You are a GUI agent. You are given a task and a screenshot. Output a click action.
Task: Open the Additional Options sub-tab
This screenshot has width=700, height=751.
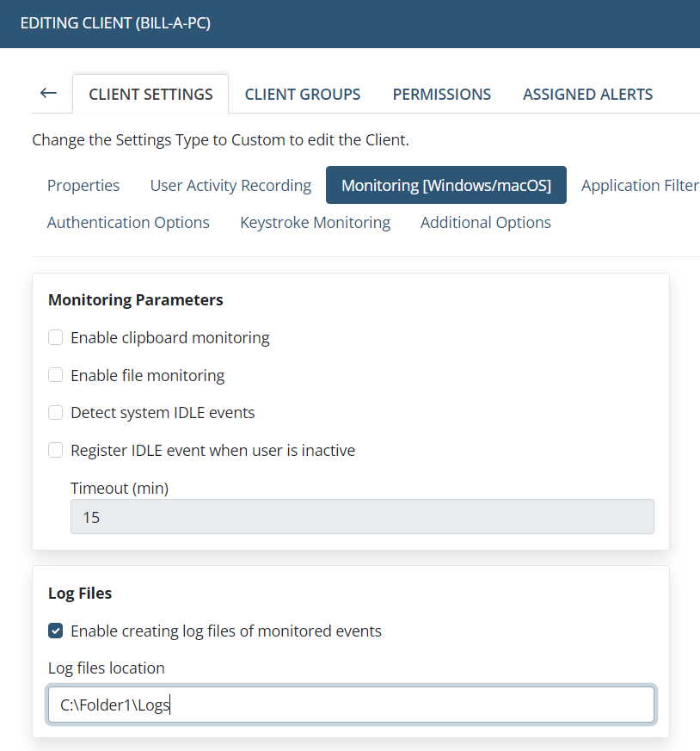point(486,222)
